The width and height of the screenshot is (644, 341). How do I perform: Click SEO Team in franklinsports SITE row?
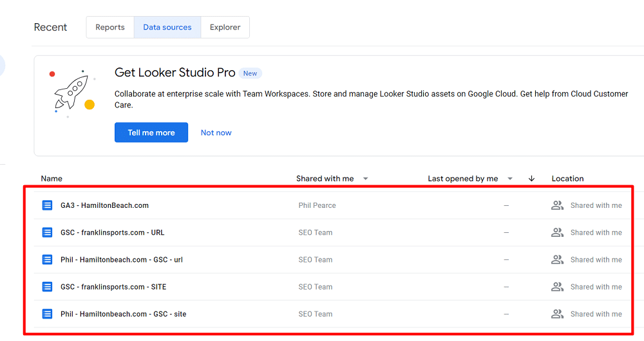click(x=316, y=286)
